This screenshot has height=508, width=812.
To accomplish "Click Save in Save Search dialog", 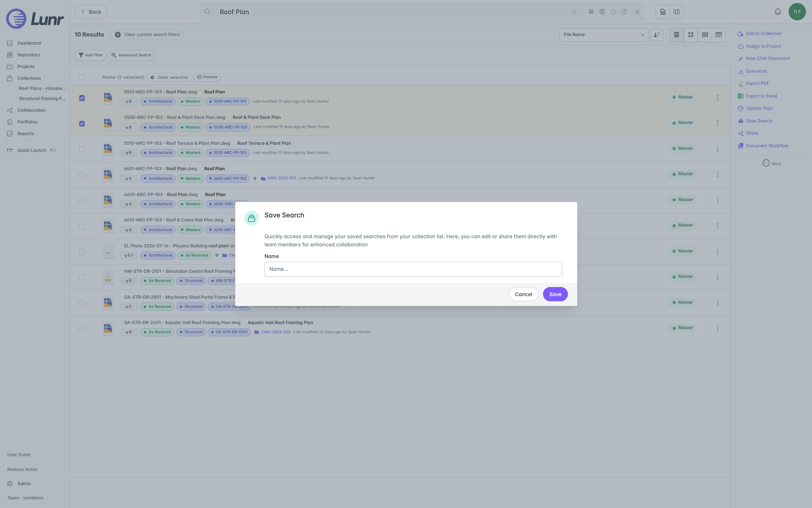I will [x=555, y=294].
